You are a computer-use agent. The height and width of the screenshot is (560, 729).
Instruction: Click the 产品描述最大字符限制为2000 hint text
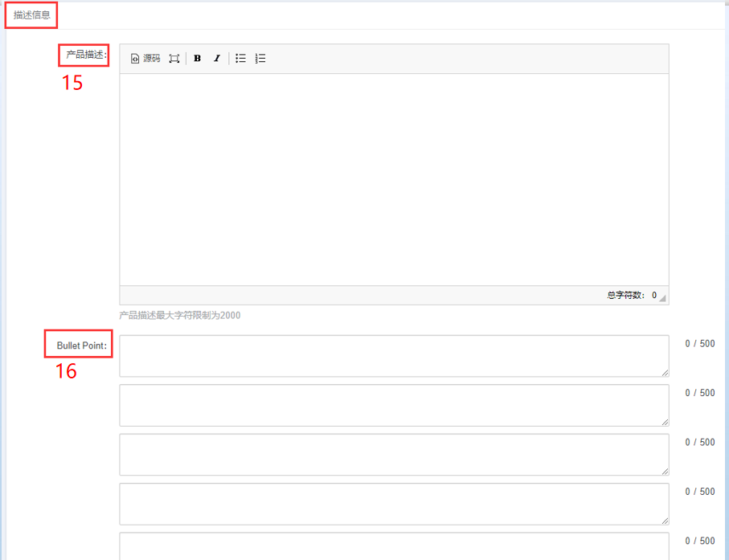(x=179, y=316)
